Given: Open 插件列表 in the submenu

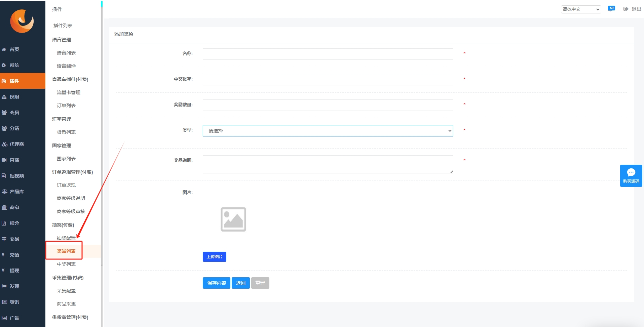Looking at the screenshot, I should [x=63, y=26].
